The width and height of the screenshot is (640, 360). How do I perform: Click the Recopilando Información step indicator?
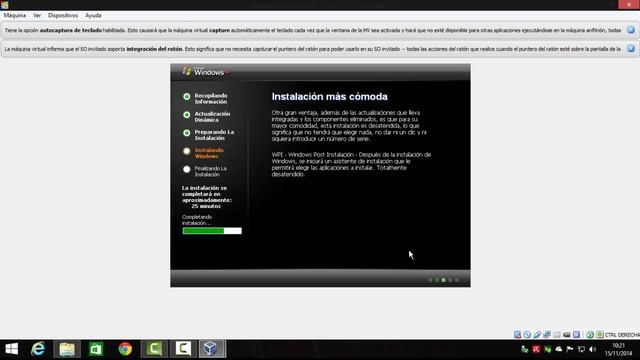click(187, 97)
